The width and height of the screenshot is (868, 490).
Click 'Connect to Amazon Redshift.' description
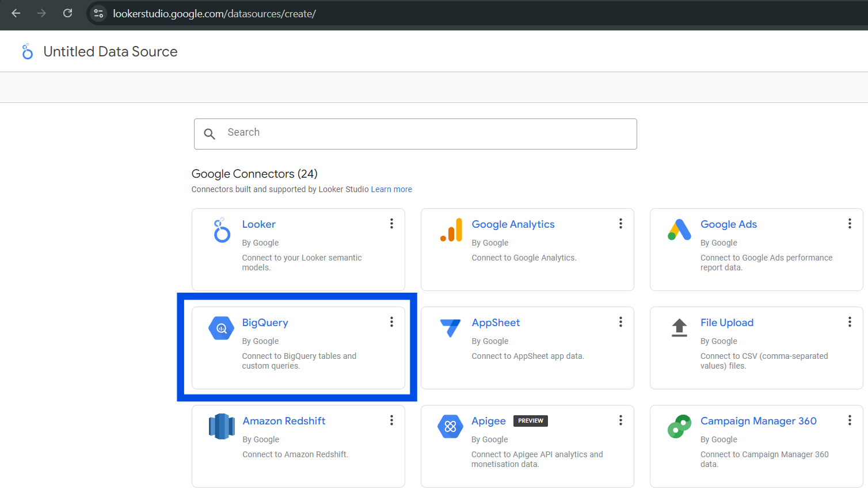(x=295, y=454)
